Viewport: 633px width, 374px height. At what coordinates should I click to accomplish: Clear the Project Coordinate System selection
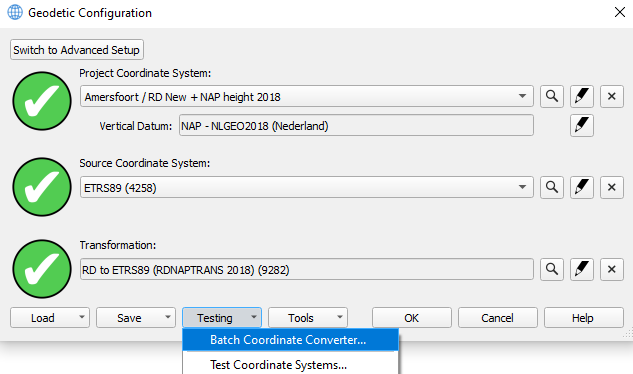point(612,97)
